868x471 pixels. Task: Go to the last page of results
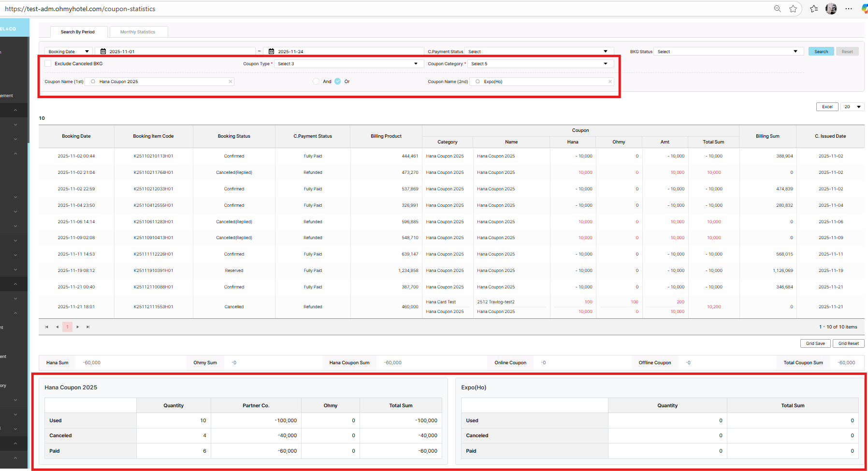point(88,327)
